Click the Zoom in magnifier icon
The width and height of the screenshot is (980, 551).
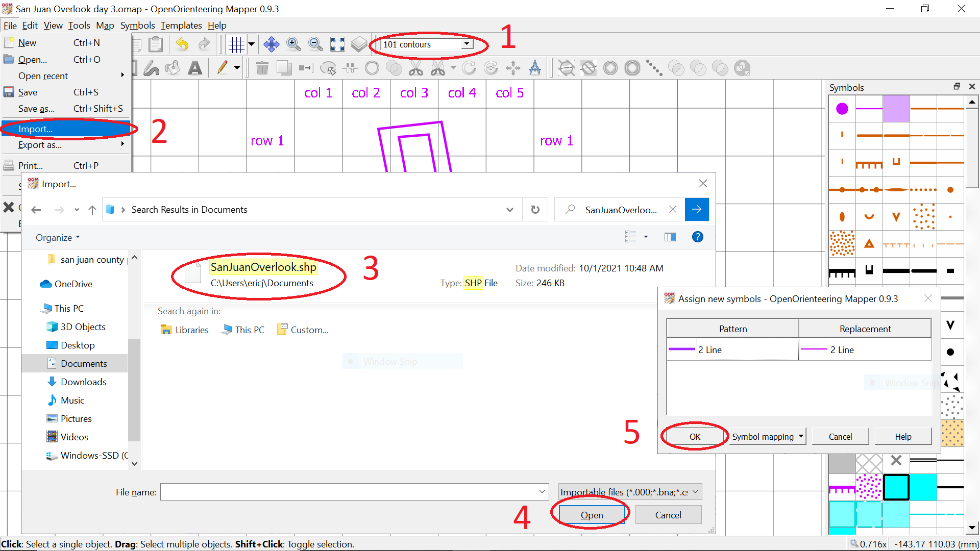tap(293, 45)
